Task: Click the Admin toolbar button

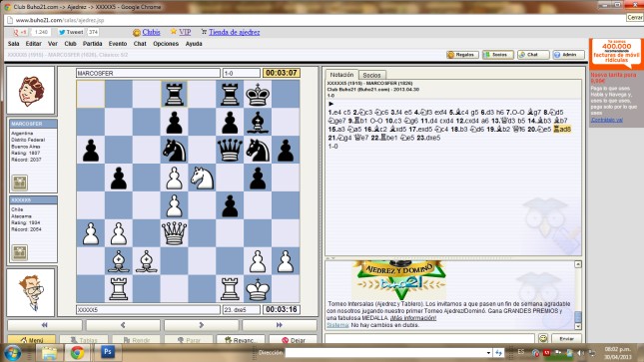Action: 568,55
